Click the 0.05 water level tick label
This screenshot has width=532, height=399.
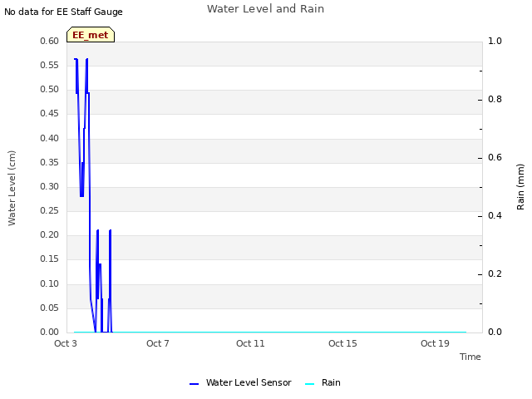[x=50, y=308]
